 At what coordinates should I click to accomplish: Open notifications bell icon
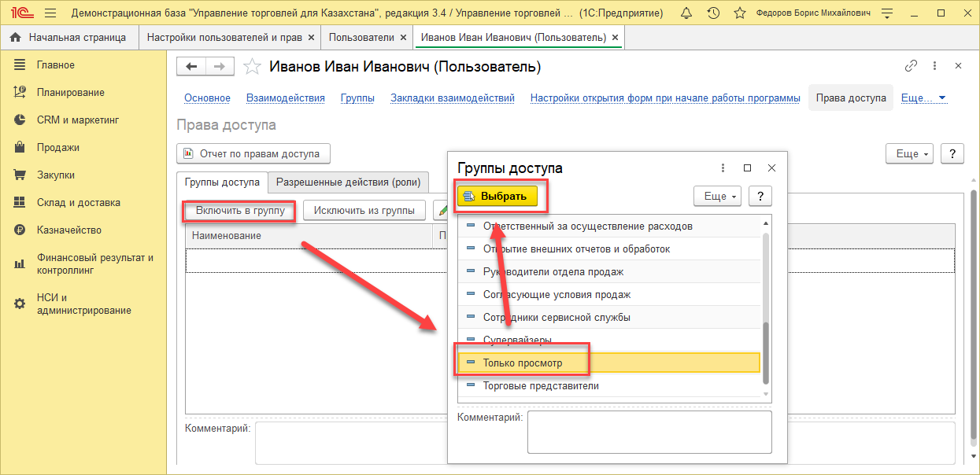click(x=686, y=13)
